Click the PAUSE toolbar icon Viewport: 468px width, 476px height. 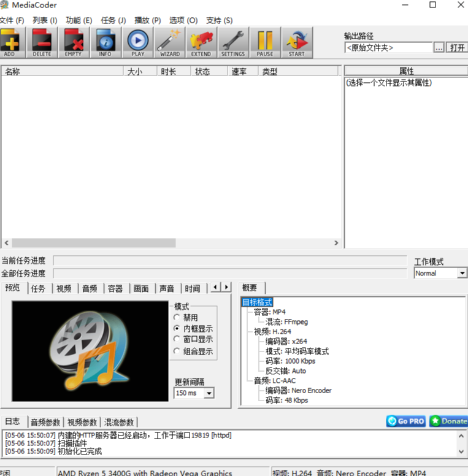click(x=265, y=42)
